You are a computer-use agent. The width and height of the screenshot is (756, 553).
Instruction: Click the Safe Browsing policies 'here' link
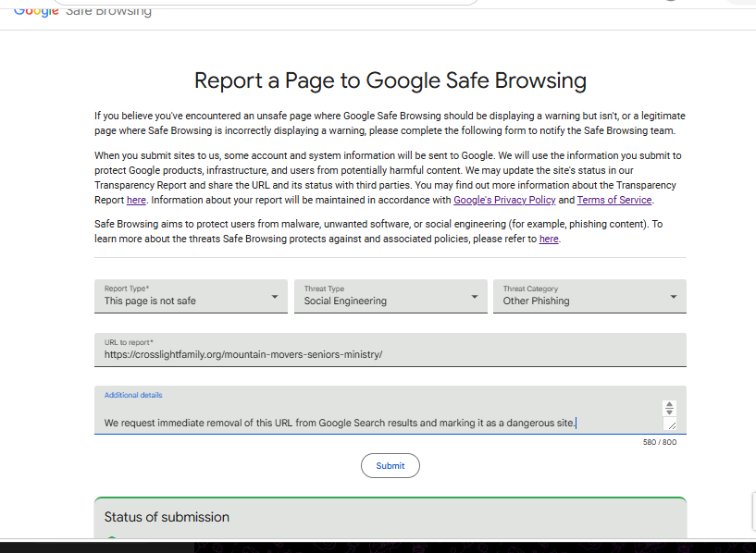pyautogui.click(x=549, y=239)
